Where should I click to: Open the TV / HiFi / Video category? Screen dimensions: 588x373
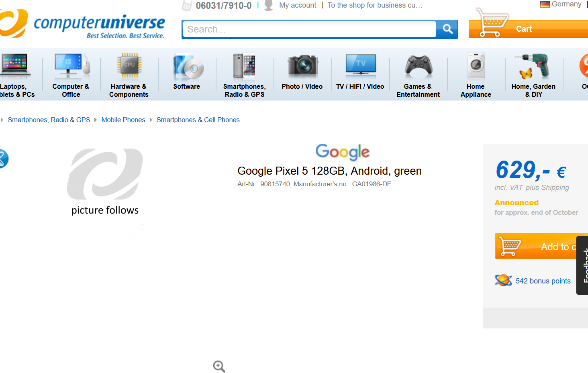pyautogui.click(x=360, y=86)
